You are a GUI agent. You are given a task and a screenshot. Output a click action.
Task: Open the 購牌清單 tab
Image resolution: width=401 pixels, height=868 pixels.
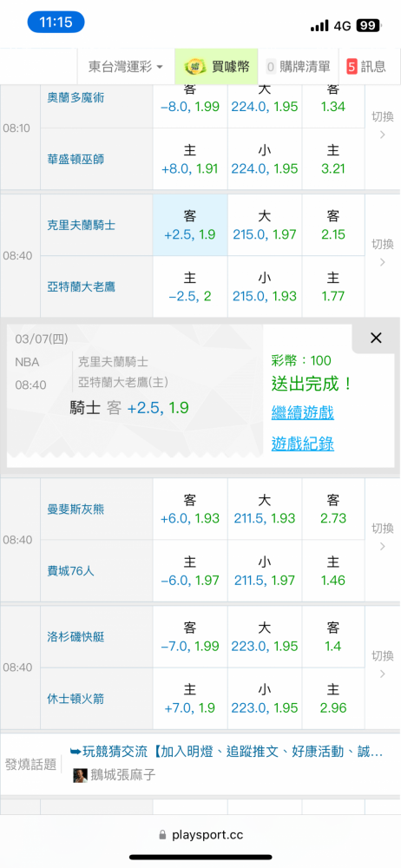click(x=298, y=67)
